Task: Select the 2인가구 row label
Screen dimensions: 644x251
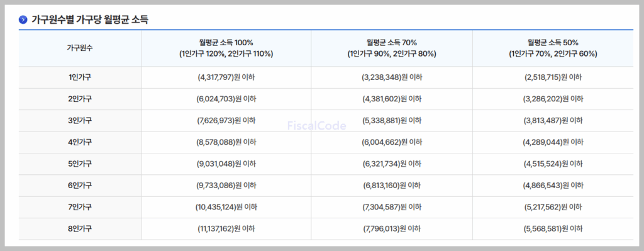Action: click(x=80, y=99)
